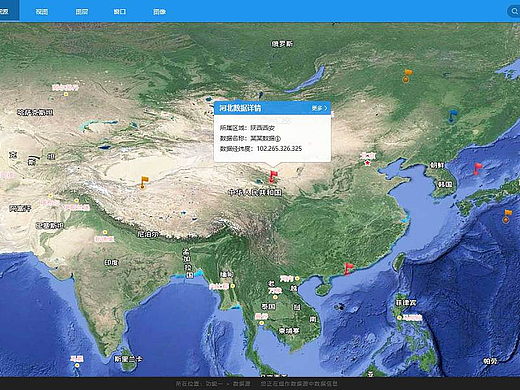Click the 所属区域 row in popup
Viewport: 520px width, 390px height.
tap(247, 128)
